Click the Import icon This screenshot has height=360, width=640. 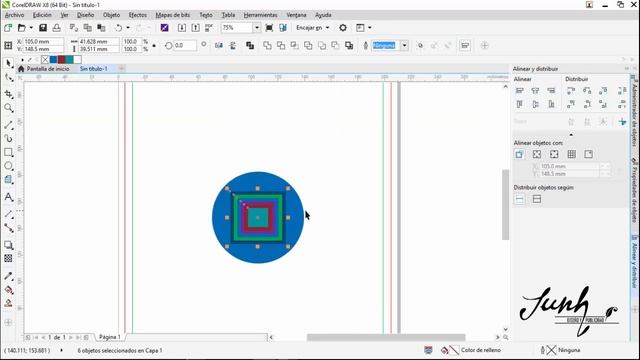(182, 28)
